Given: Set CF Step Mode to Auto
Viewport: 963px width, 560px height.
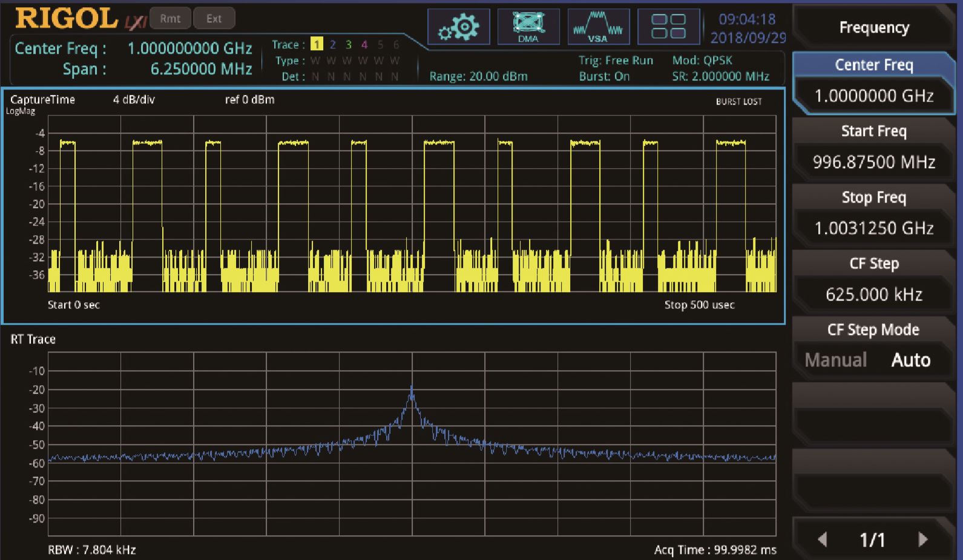Looking at the screenshot, I should 910,360.
